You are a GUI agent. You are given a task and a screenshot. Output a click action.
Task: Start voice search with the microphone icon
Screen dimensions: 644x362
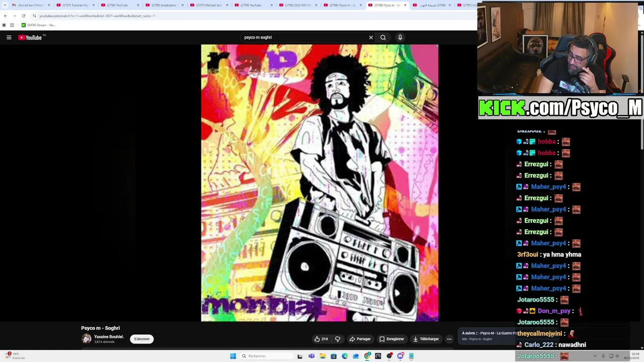tap(400, 37)
